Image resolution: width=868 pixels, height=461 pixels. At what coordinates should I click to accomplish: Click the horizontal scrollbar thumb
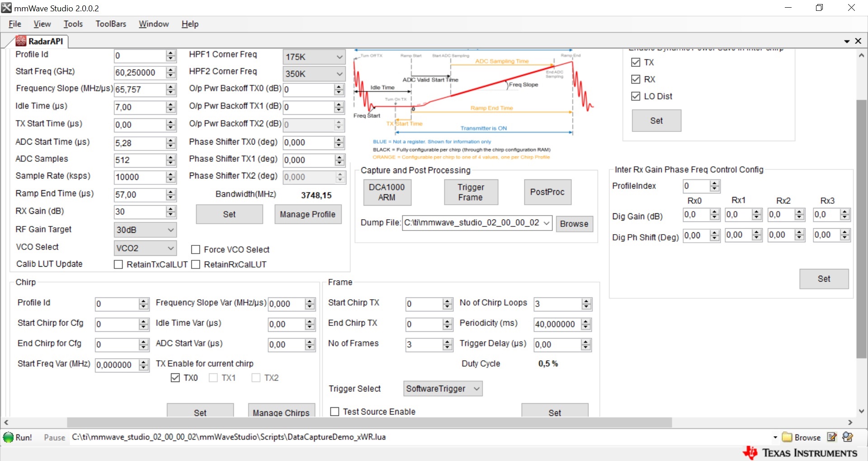(x=369, y=423)
